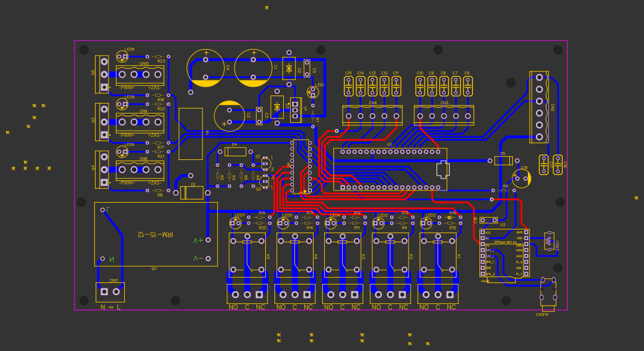644x351 pixels.
Task: Select the U6 DIP chip footprint
Action: pyautogui.click(x=301, y=166)
